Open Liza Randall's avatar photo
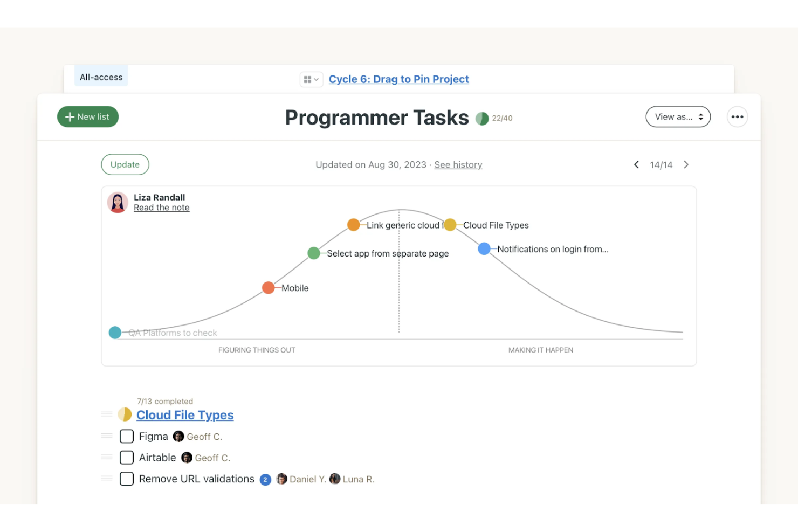The image size is (798, 532). click(x=118, y=202)
